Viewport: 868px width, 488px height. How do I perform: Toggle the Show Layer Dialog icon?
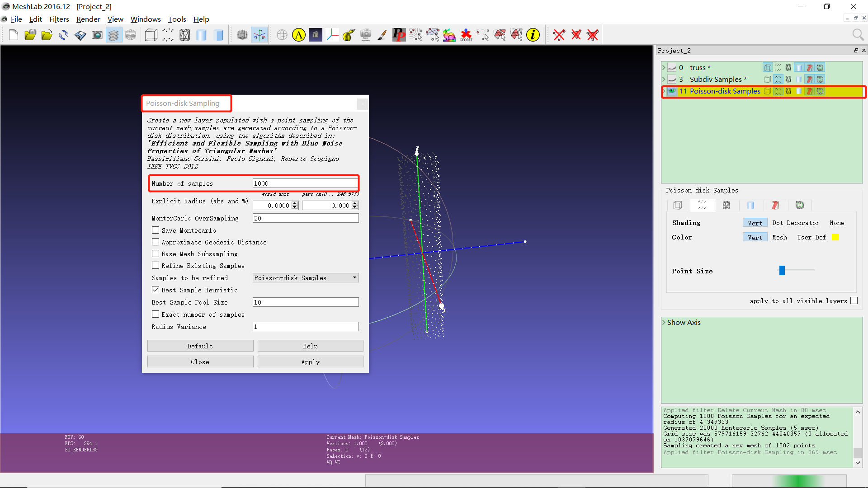114,35
